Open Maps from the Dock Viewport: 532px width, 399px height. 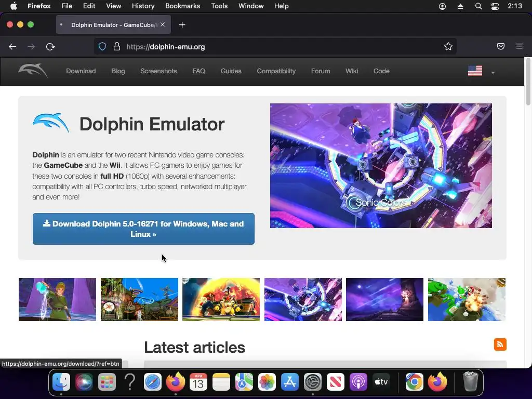pos(244,382)
